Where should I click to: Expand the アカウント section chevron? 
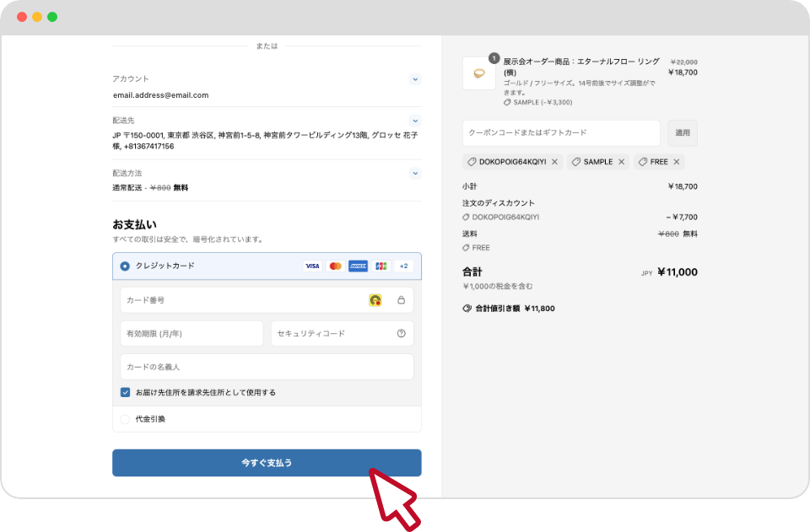[x=414, y=79]
